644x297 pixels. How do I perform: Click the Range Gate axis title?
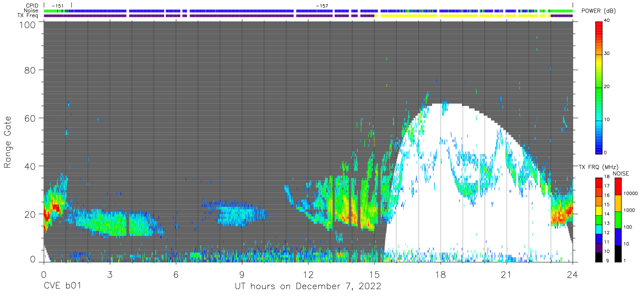click(8, 142)
